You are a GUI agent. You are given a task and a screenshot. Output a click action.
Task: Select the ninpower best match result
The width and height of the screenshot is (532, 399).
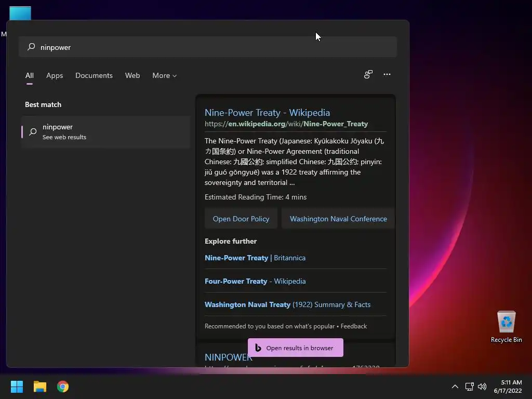(x=105, y=131)
